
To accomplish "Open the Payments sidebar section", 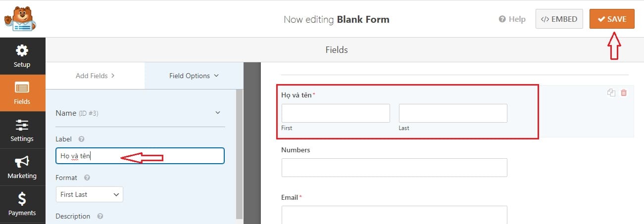I will pos(22,204).
